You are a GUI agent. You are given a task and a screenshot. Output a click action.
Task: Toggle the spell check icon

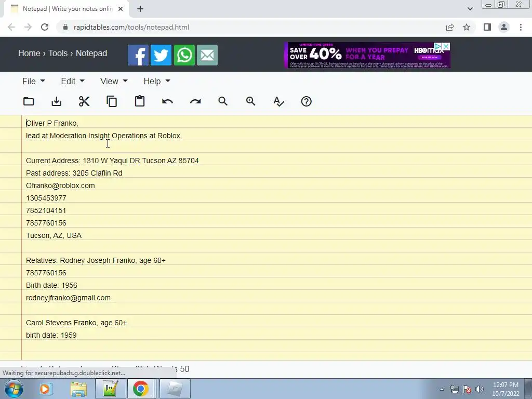[278, 101]
